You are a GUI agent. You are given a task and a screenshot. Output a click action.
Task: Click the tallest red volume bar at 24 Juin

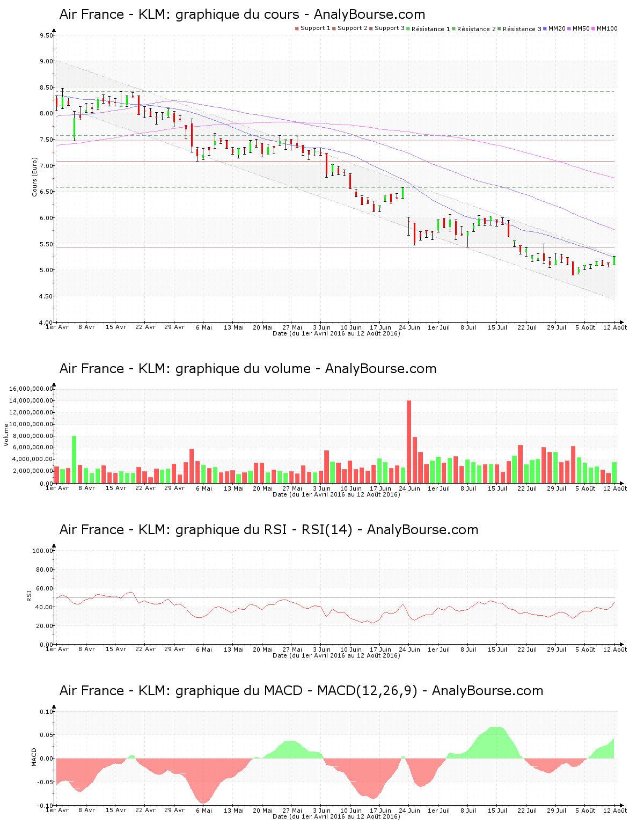(409, 442)
